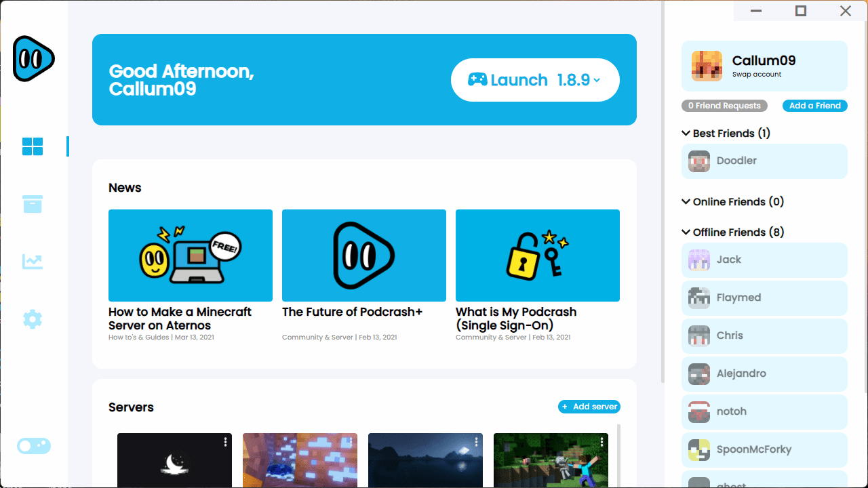868x488 pixels.
Task: Select the moon logo server card
Action: (x=174, y=460)
